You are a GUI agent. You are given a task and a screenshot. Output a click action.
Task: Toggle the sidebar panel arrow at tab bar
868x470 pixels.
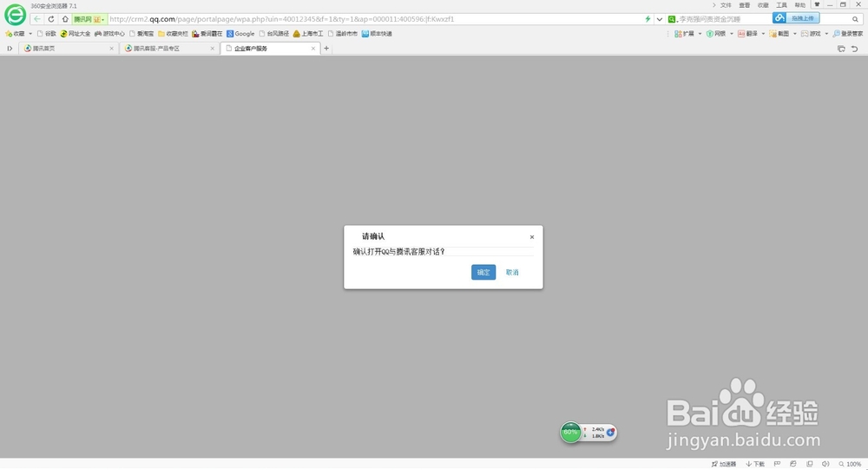(10, 49)
